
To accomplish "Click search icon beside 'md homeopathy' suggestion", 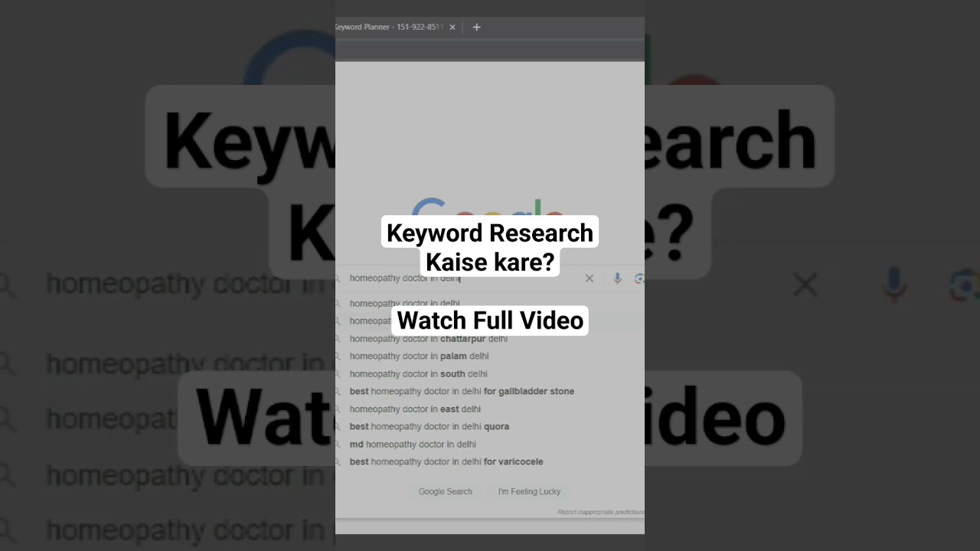I will (x=337, y=444).
